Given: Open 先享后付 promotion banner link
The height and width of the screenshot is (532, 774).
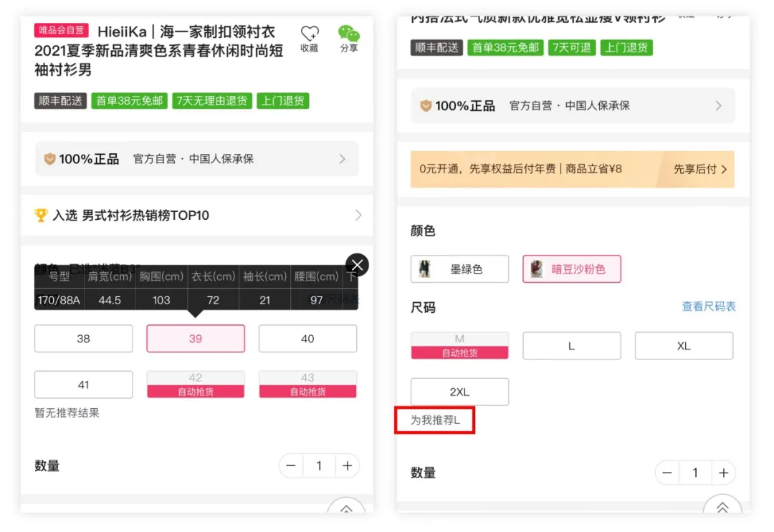Looking at the screenshot, I should coord(700,169).
